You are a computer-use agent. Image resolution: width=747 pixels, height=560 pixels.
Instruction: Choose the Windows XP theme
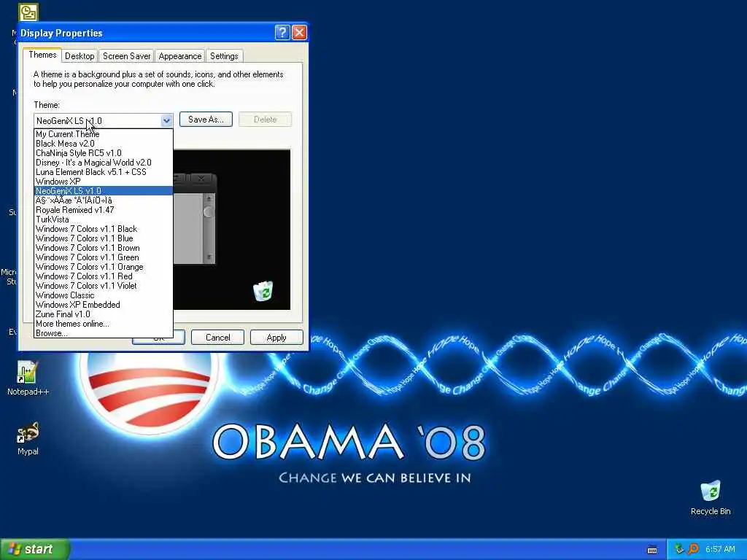(104, 182)
